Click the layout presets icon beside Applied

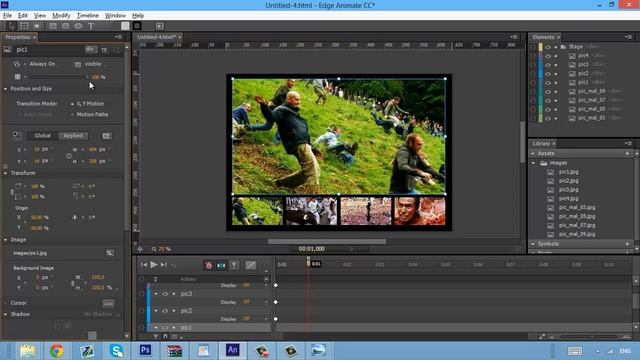tap(106, 136)
